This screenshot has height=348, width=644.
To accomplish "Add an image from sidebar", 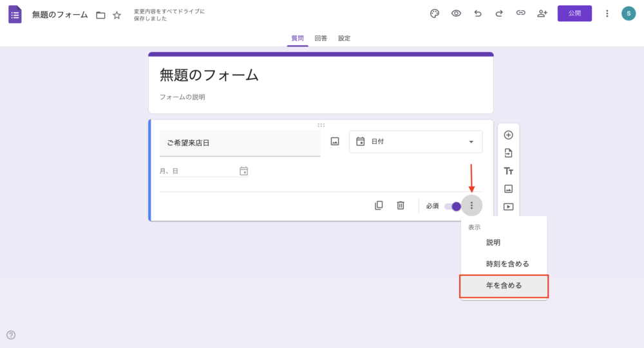I will tap(509, 188).
